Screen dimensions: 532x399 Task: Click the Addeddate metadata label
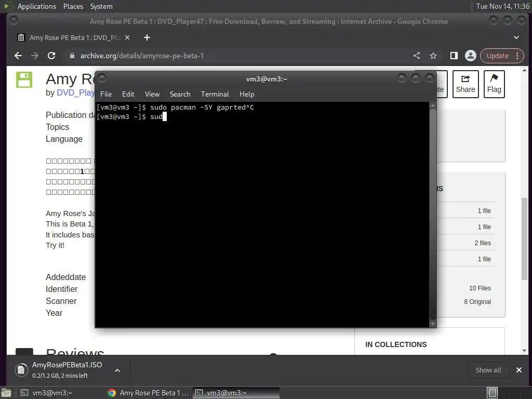coord(66,277)
